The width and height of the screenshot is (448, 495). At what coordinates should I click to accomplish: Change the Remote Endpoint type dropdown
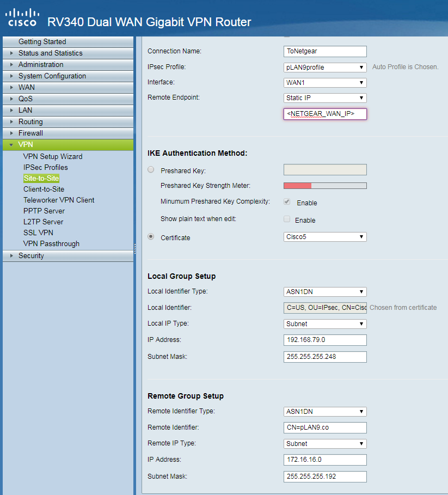[x=325, y=98]
